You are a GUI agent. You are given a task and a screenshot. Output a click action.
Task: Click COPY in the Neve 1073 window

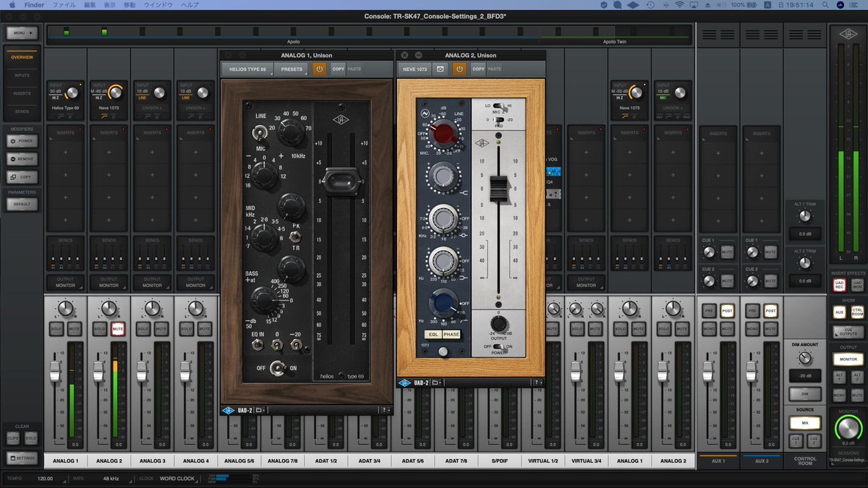tap(477, 69)
